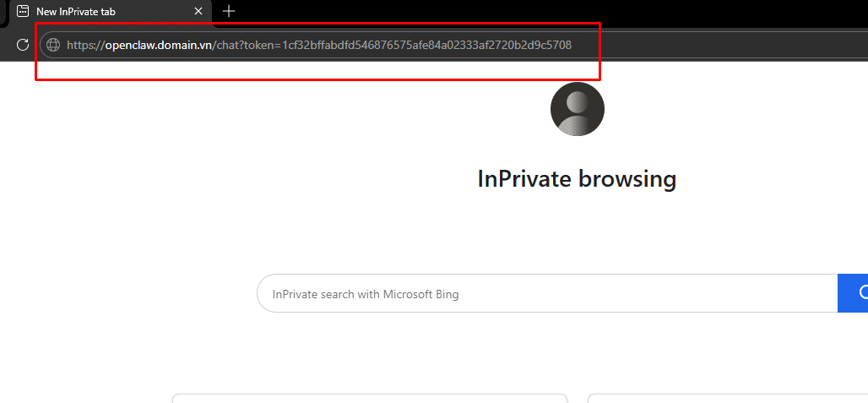Click the https:// prefix in address bar
868x403 pixels.
[x=84, y=45]
